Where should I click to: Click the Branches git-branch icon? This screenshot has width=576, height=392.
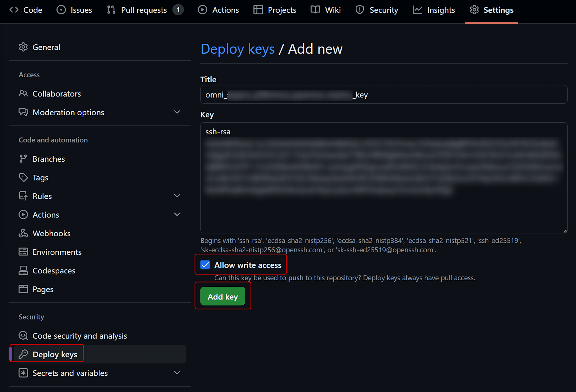[23, 159]
